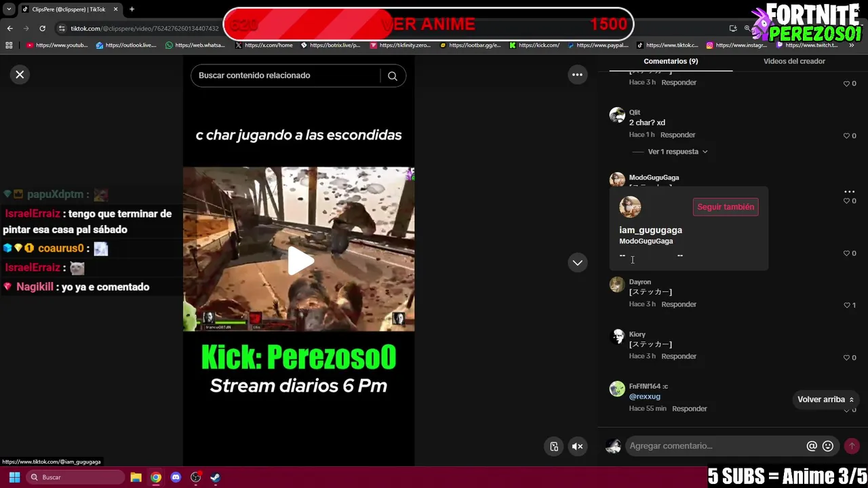Open the bookmarks apps grid icon
The image size is (868, 488).
point(9,45)
